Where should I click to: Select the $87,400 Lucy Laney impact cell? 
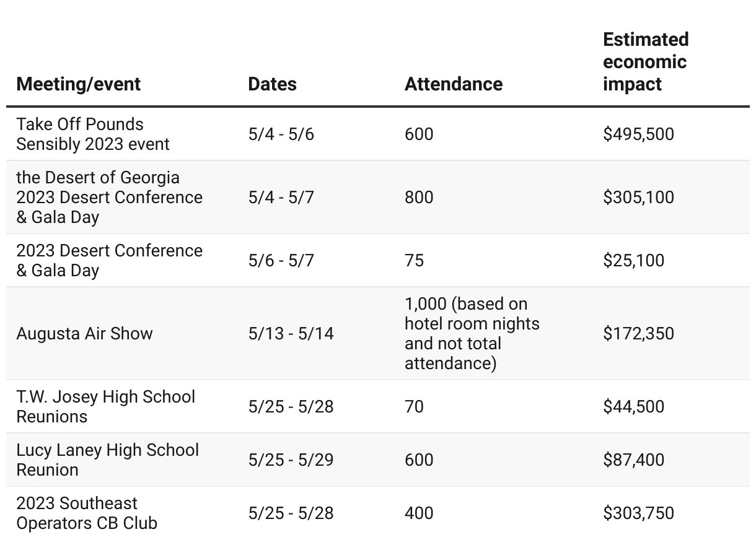point(633,460)
